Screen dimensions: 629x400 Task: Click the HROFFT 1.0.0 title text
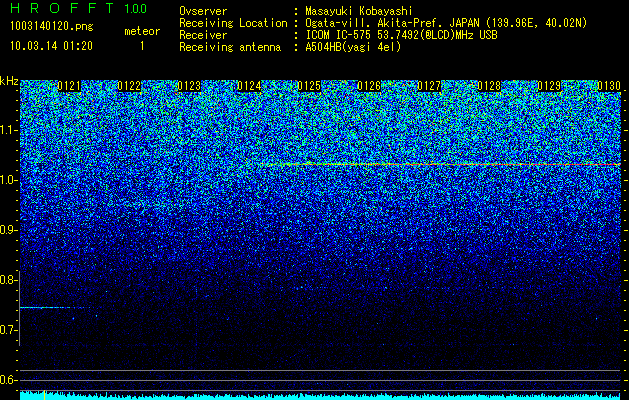point(79,8)
